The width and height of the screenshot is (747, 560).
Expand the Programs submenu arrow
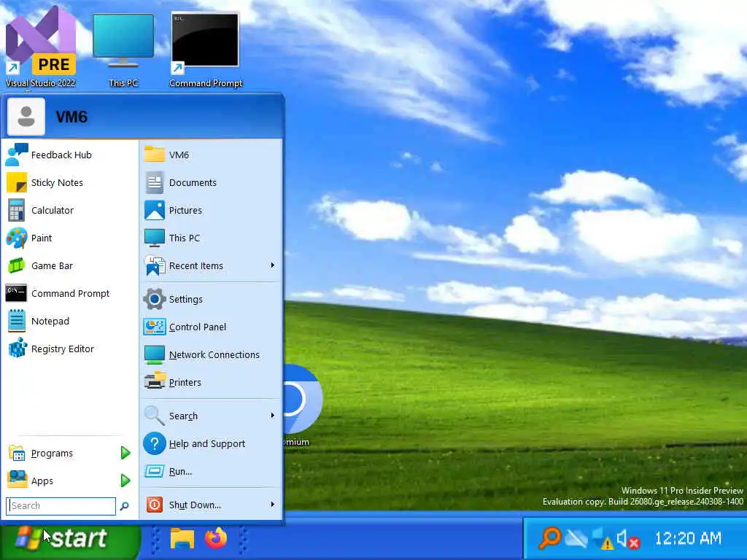pos(125,453)
